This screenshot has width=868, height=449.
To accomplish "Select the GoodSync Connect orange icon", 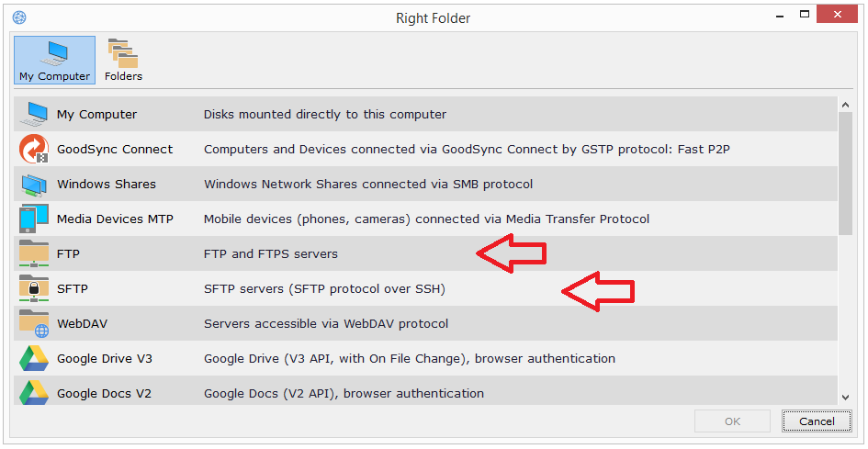I will point(35,149).
